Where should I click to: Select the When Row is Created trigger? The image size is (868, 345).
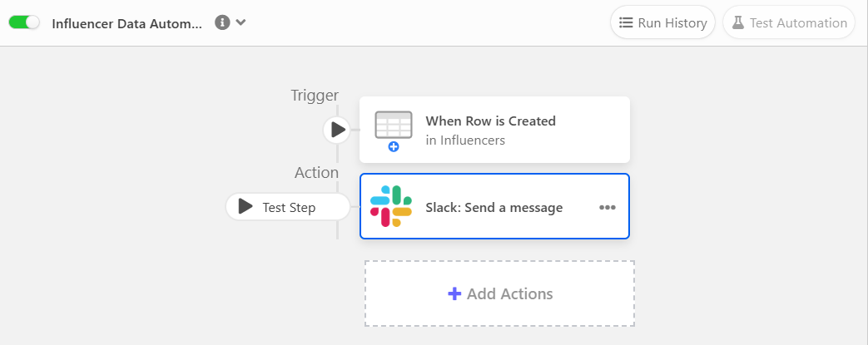(x=490, y=121)
